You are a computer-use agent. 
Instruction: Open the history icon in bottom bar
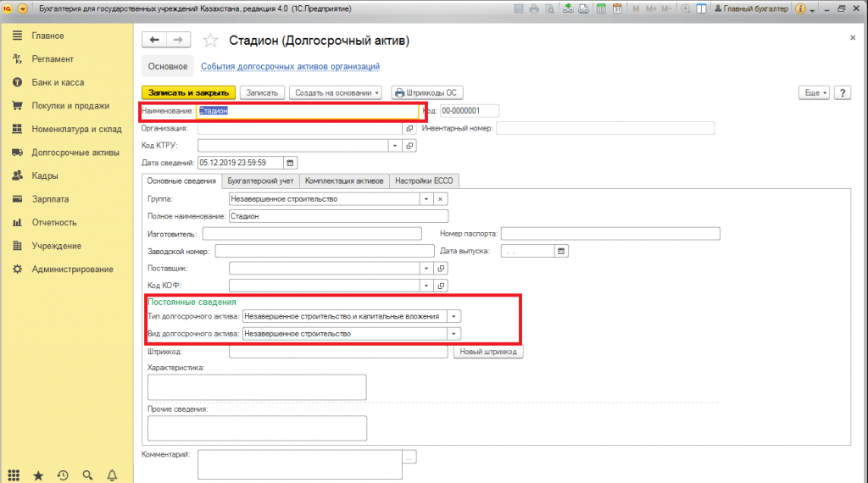point(63,476)
